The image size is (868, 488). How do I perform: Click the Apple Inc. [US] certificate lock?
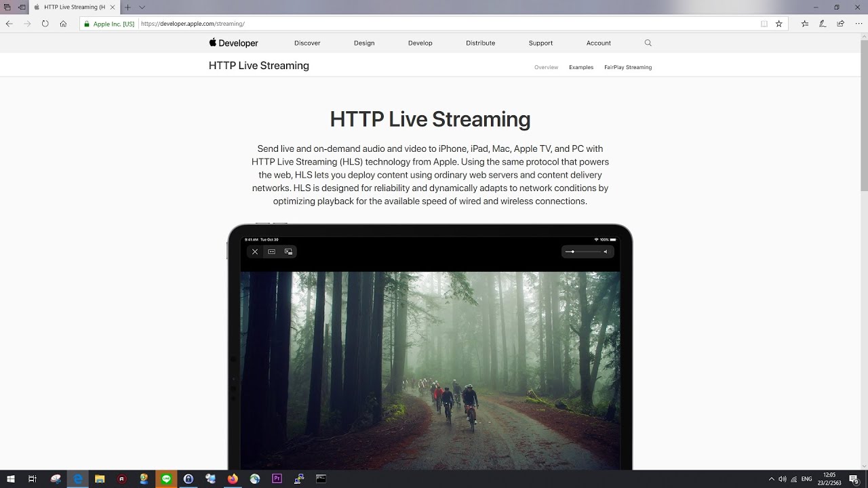coord(109,24)
